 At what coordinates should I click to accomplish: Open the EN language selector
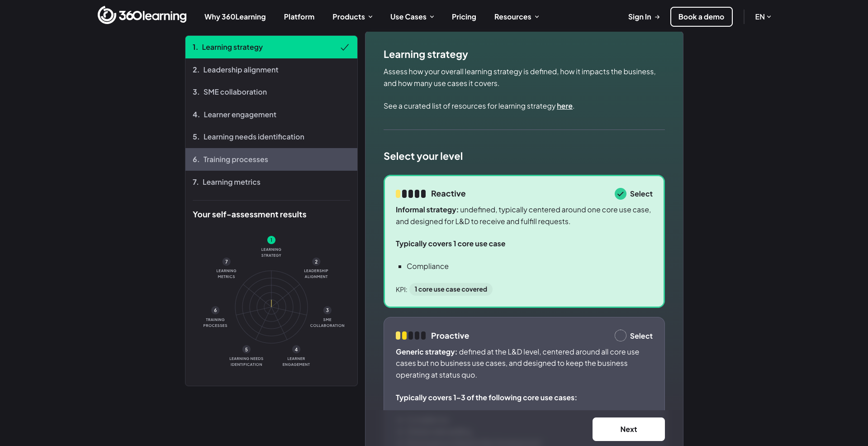tap(763, 17)
